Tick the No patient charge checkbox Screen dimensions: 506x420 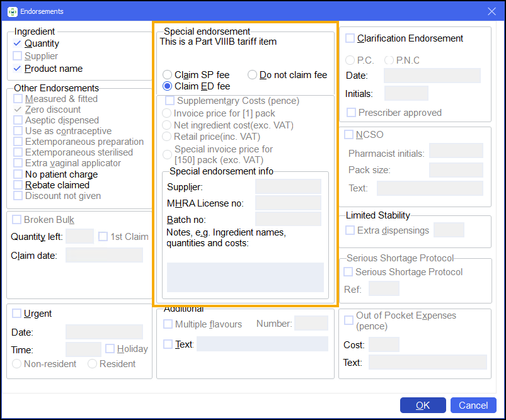click(18, 174)
